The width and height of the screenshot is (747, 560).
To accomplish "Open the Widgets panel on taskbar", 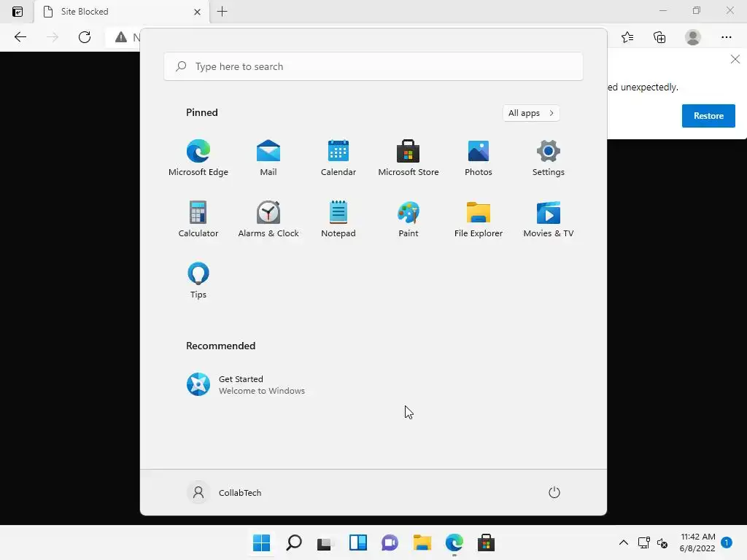I will [357, 542].
